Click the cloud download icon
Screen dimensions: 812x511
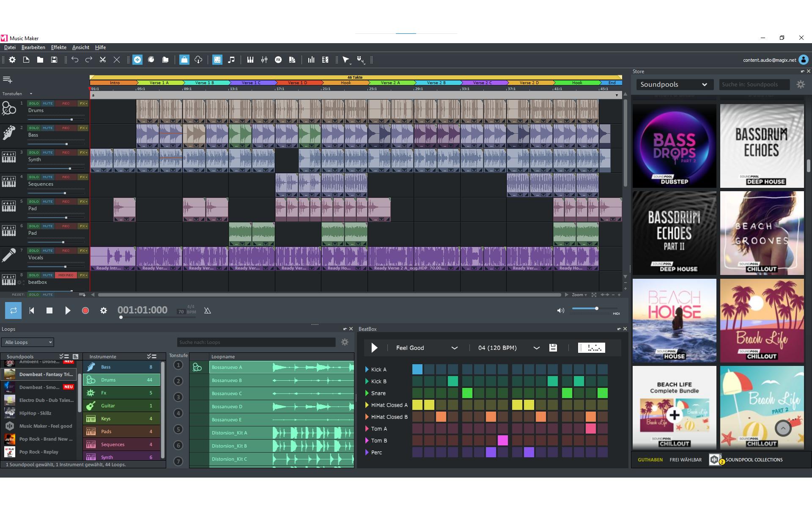coord(198,60)
